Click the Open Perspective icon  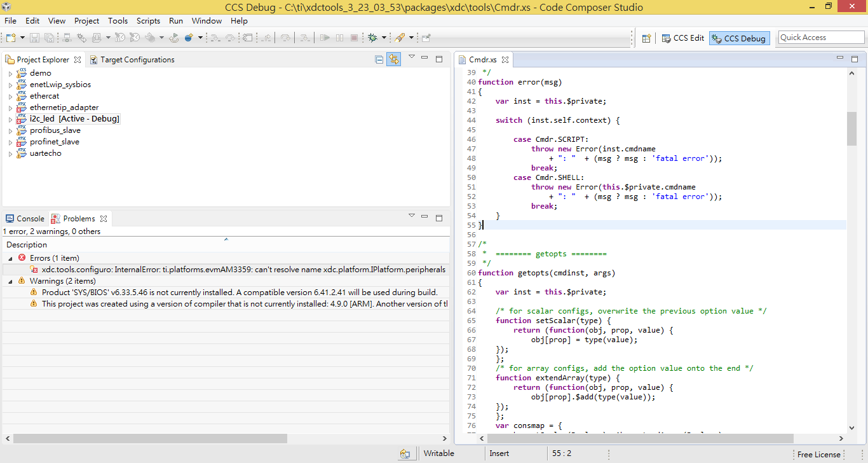point(646,38)
